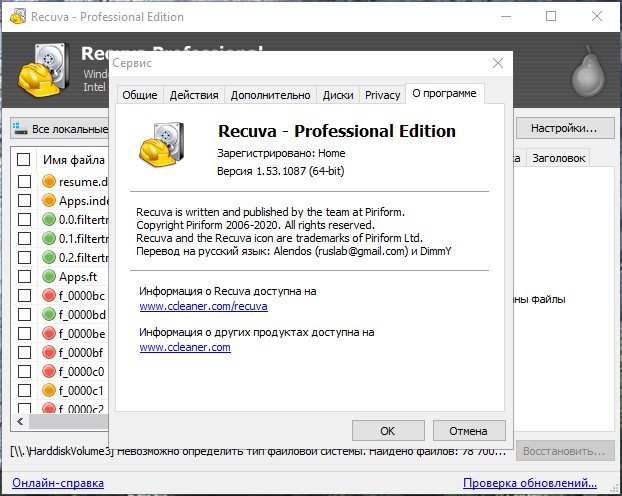The width and height of the screenshot is (622, 496).
Task: Click green status dot for 0.2.filtertrie
Action: point(49,258)
